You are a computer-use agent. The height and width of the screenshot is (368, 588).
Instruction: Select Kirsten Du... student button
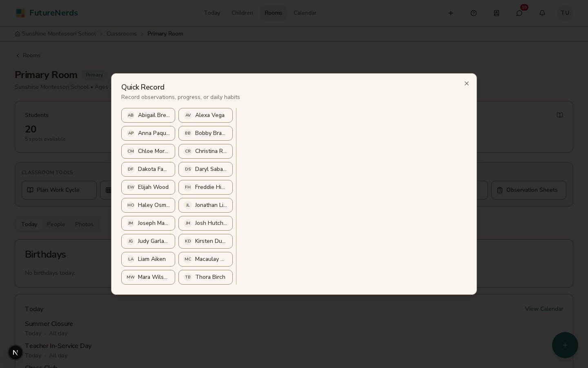(x=205, y=241)
